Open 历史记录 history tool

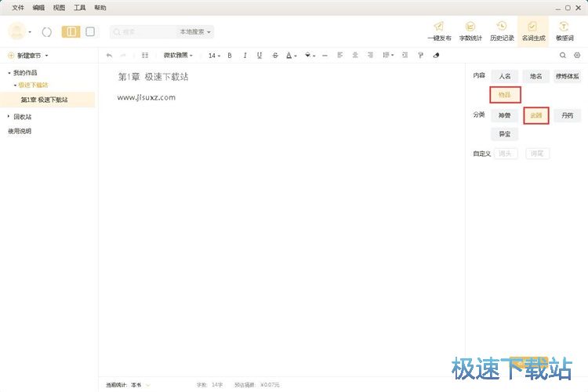502,31
